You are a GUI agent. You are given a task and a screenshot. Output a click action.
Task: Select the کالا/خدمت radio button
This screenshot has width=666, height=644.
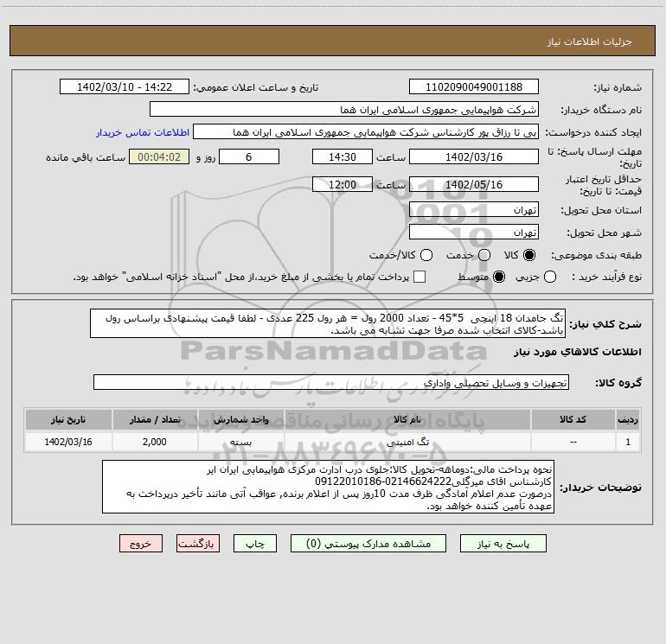coord(426,255)
